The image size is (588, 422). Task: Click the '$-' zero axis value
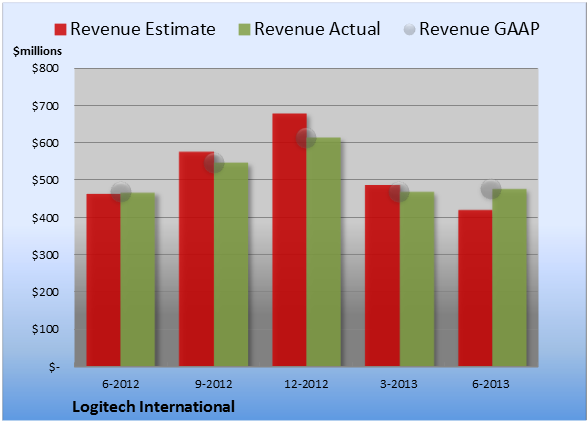click(54, 367)
